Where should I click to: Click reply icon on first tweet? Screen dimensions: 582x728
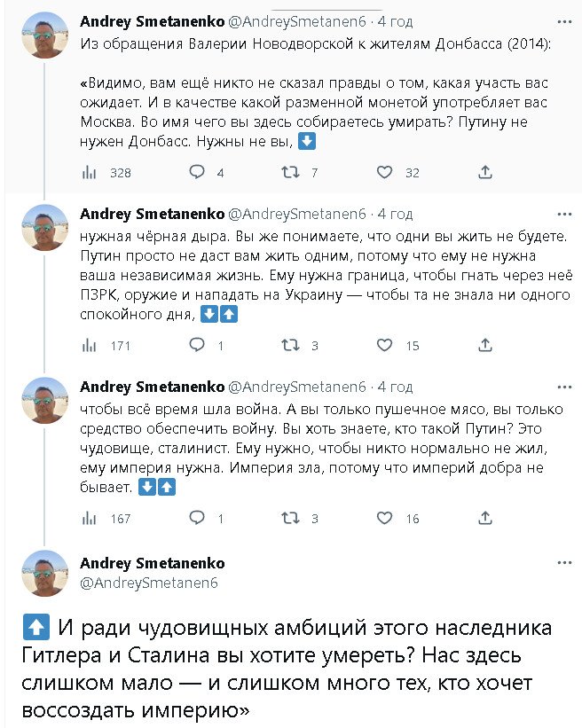pyautogui.click(x=197, y=173)
